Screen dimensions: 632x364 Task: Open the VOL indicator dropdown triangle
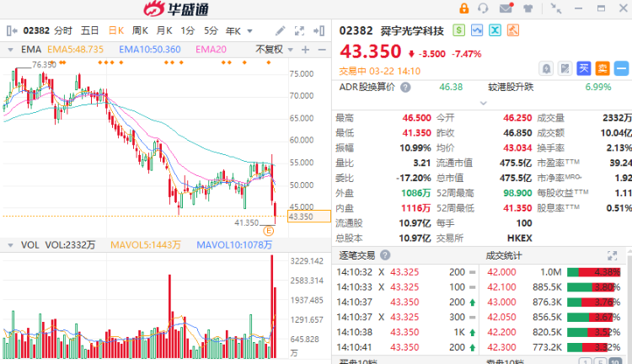(10, 245)
